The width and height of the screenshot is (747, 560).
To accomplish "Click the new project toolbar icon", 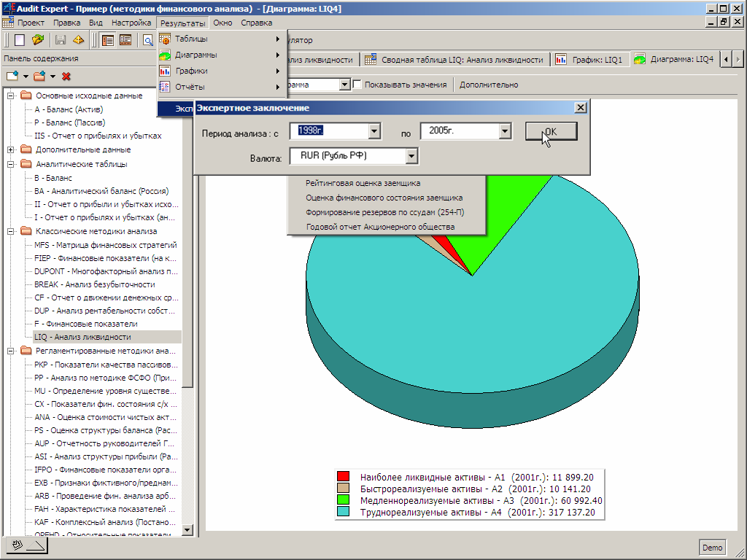I will pos(20,40).
